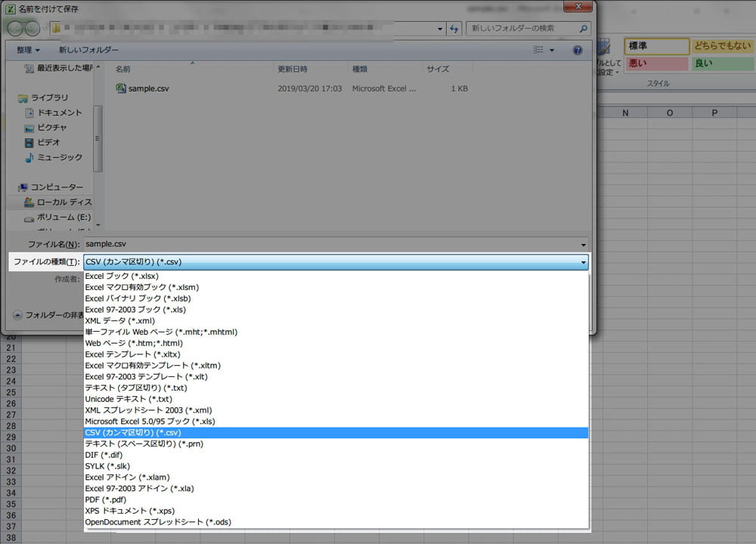Click the search magnifier icon

pyautogui.click(x=584, y=29)
